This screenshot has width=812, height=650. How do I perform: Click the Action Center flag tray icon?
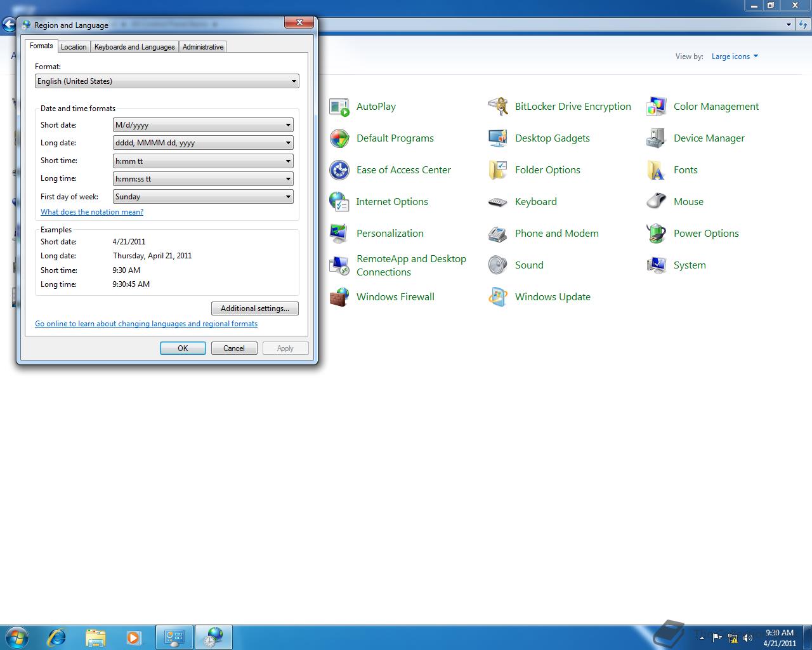717,637
